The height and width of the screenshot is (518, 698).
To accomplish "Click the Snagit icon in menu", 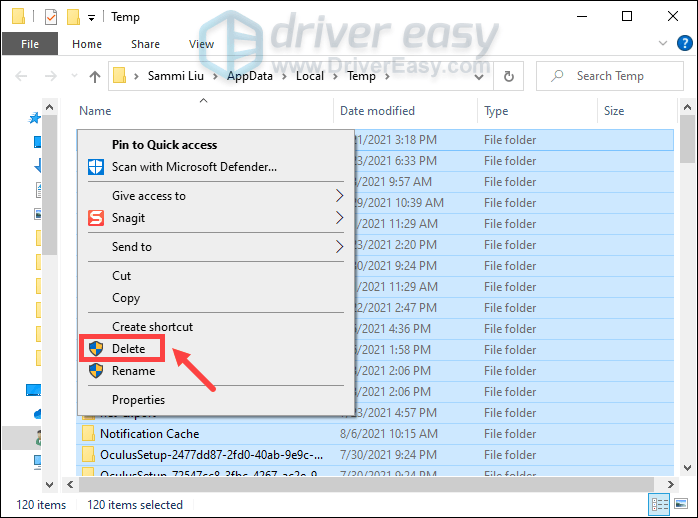I will point(96,218).
